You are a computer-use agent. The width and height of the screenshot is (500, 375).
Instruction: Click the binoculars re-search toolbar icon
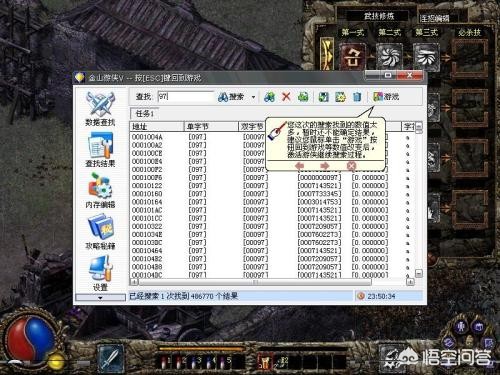tap(269, 97)
